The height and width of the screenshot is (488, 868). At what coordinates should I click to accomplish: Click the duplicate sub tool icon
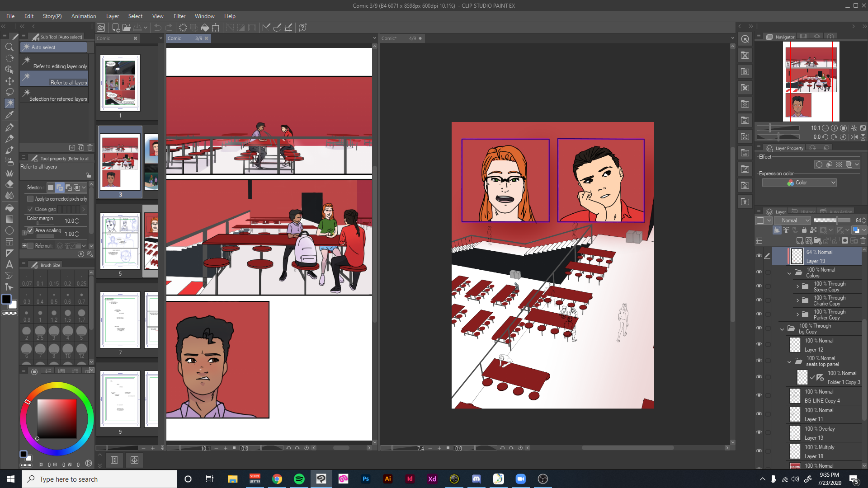point(81,147)
